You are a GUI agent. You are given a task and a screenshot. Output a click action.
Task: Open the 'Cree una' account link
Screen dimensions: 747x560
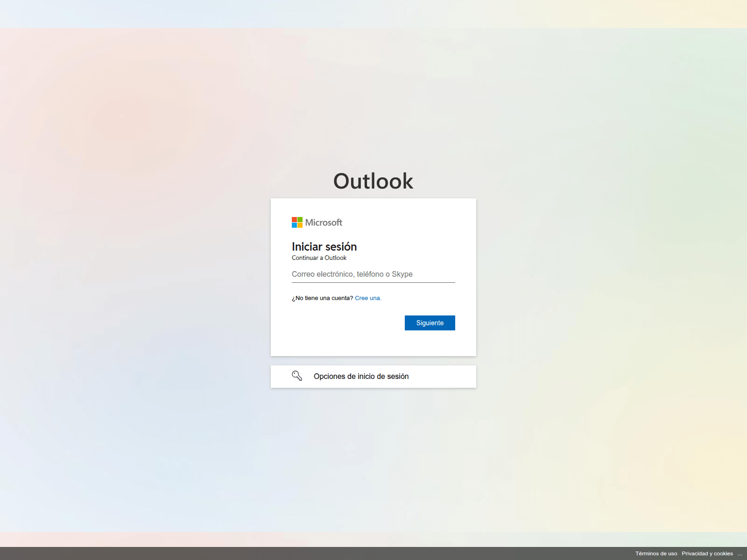click(x=368, y=298)
